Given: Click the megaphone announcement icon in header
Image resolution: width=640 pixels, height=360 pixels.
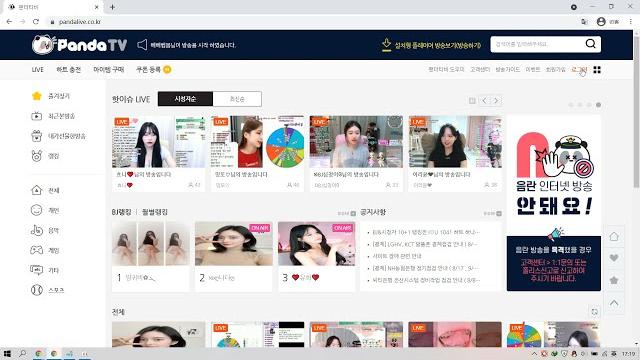Looking at the screenshot, I should pyautogui.click(x=142, y=45).
